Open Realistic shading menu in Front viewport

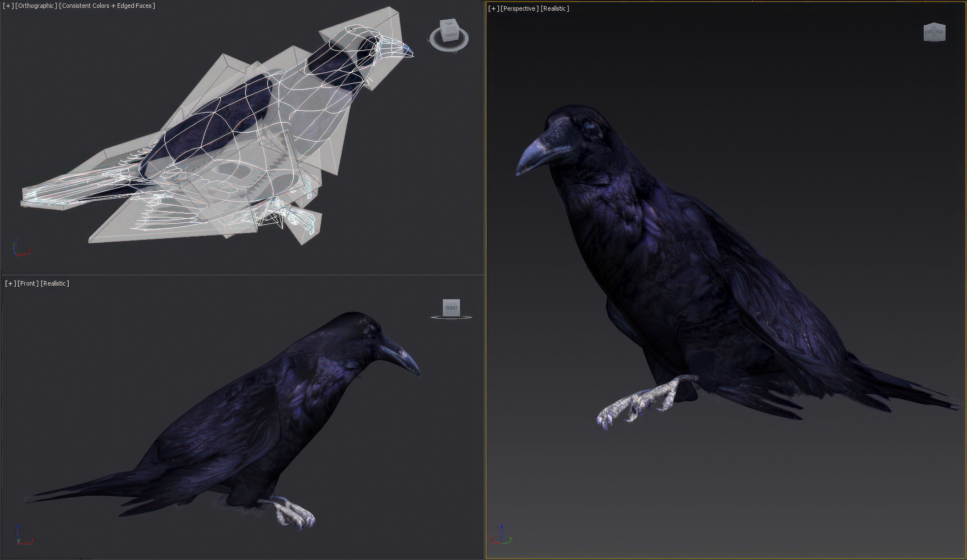point(55,283)
